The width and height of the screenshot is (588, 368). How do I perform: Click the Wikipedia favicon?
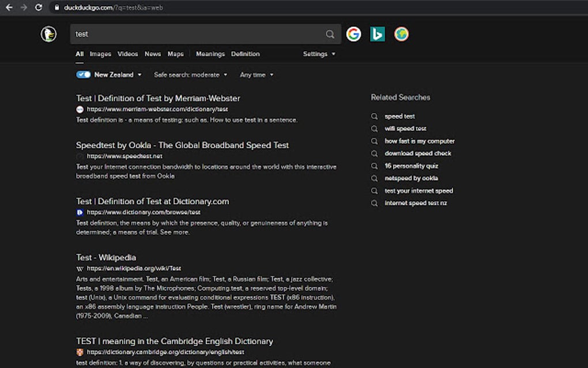point(80,269)
